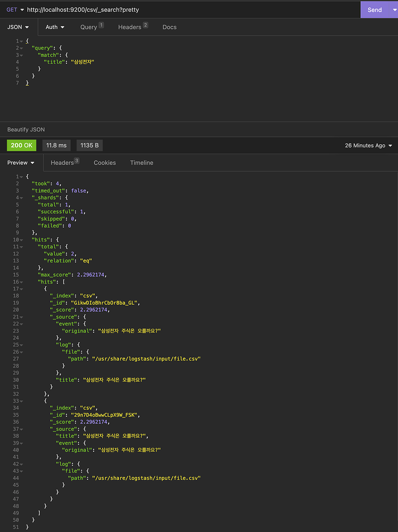Click the 200 OK status badge
398x532 pixels.
pos(21,145)
